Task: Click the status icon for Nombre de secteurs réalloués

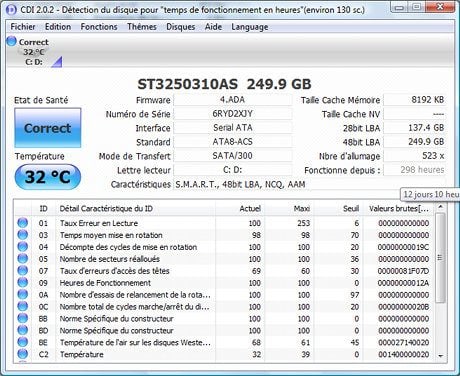Action: [23, 258]
